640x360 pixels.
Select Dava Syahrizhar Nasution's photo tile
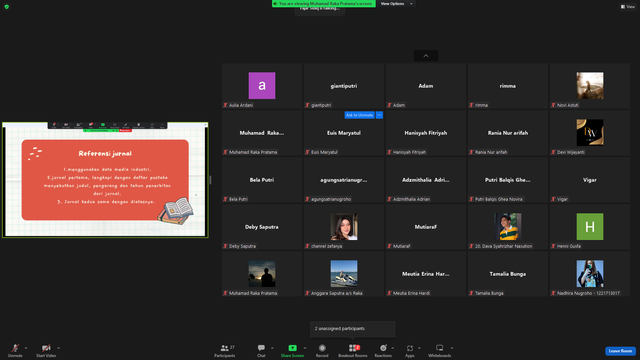tap(508, 227)
